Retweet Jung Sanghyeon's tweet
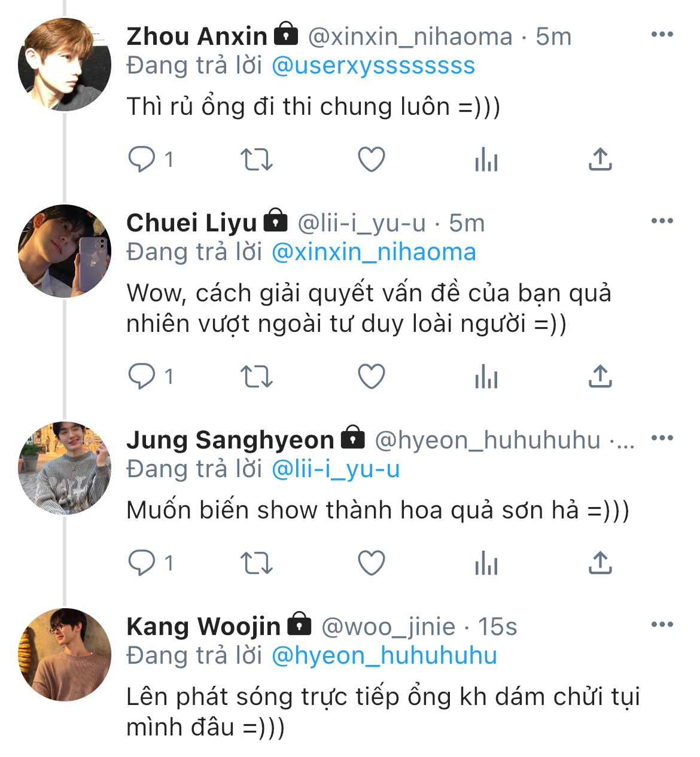The width and height of the screenshot is (700, 757). pos(256,563)
